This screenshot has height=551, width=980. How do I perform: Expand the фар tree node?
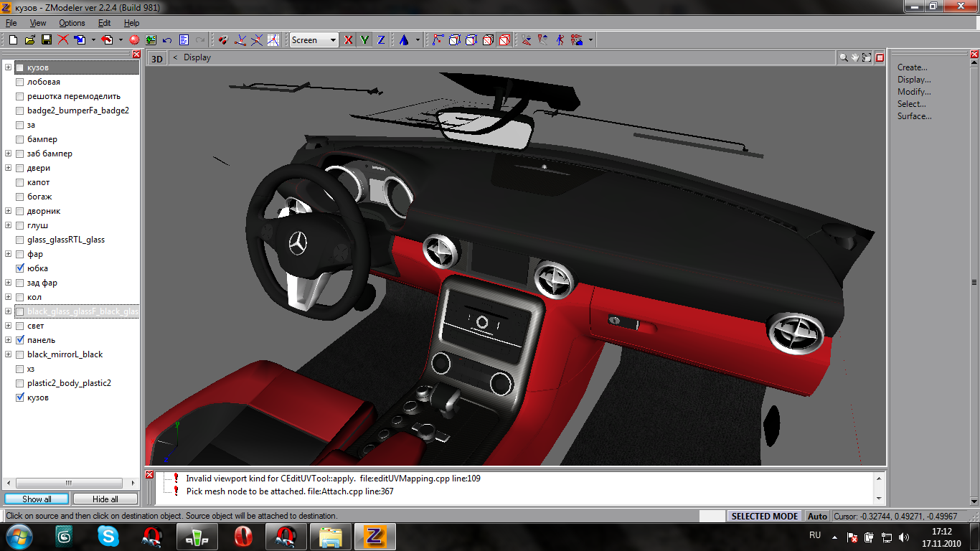click(x=9, y=254)
